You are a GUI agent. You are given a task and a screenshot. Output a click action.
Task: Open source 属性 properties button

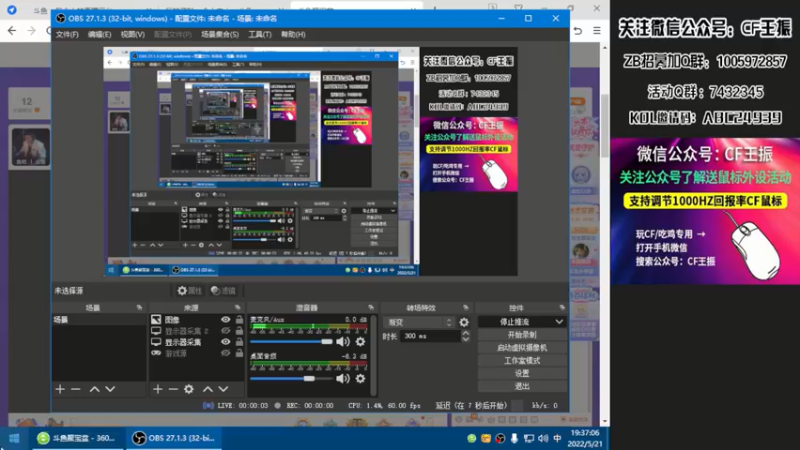click(189, 291)
